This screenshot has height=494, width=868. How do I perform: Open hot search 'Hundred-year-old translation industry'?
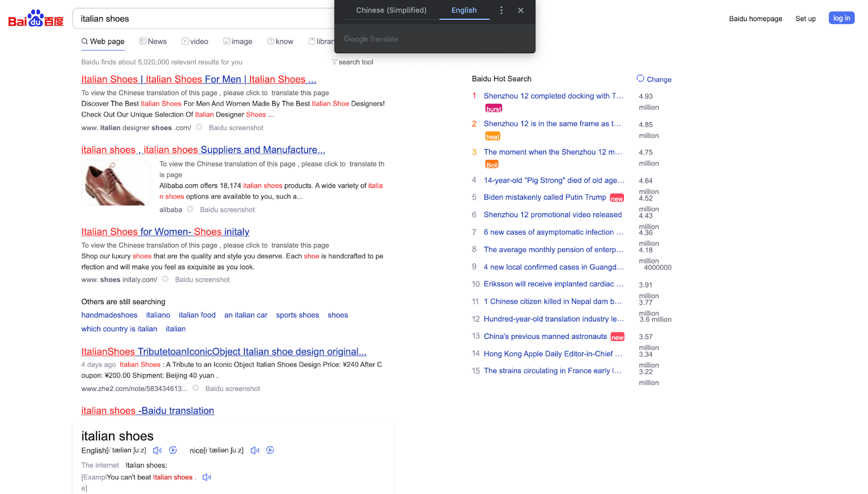pyautogui.click(x=554, y=319)
